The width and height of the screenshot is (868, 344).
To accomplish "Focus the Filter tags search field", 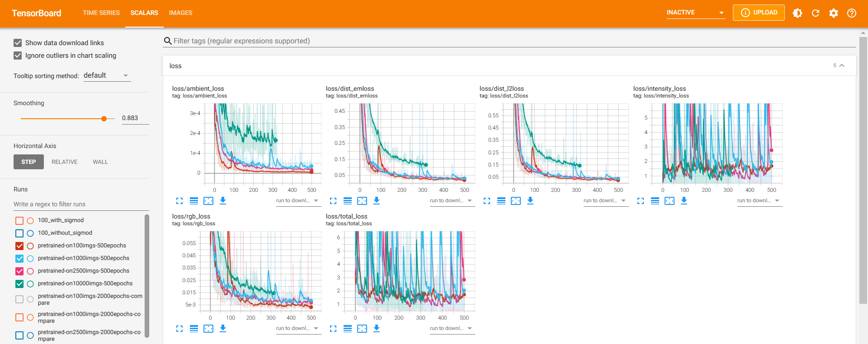I will tap(509, 41).
